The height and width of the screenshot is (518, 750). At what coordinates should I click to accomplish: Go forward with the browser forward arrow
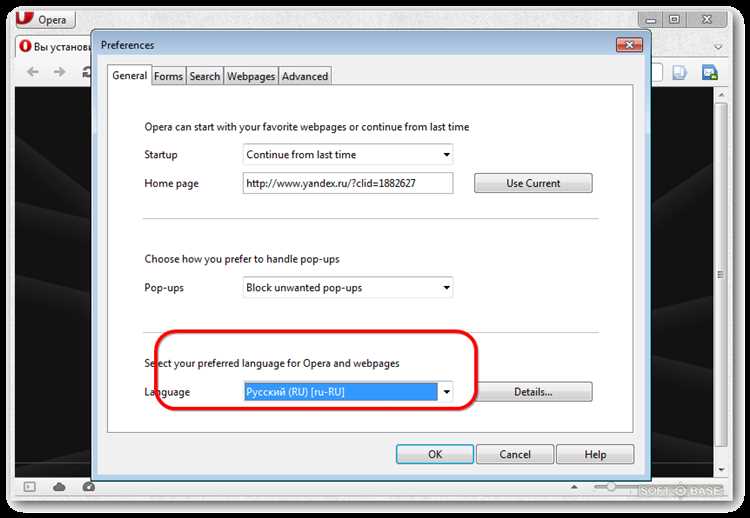(60, 72)
